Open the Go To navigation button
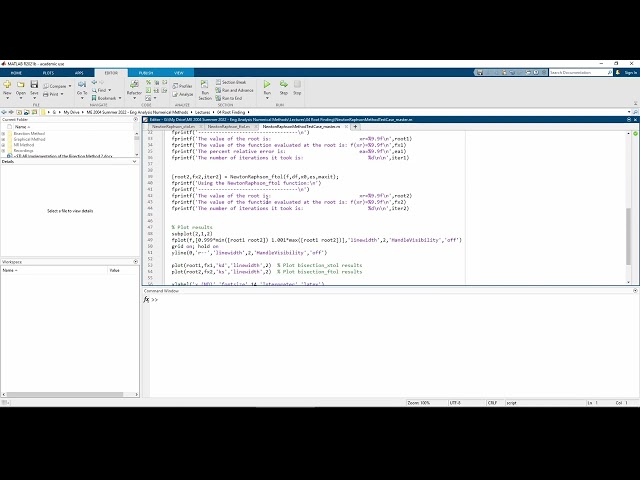Image resolution: width=640 pixels, height=480 pixels. pos(82,87)
